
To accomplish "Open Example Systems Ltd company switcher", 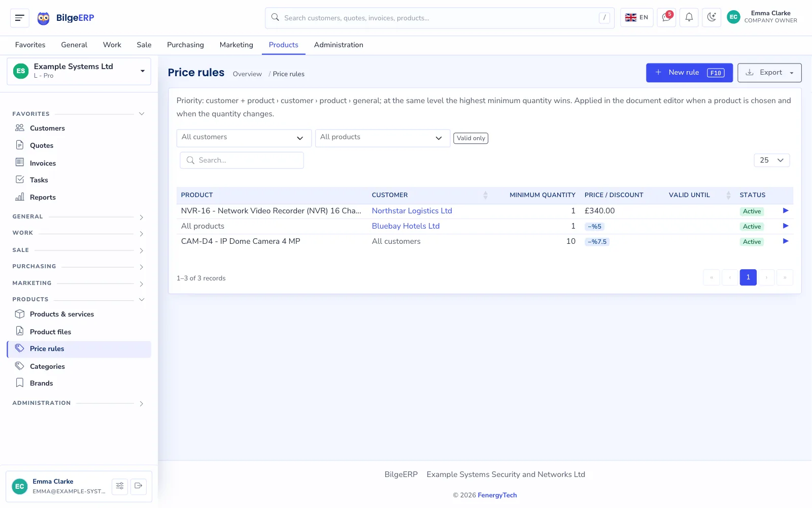I will tap(79, 71).
